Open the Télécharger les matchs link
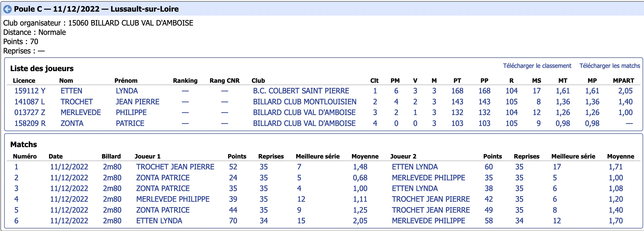Viewport: 644px width, 231px height. [609, 66]
